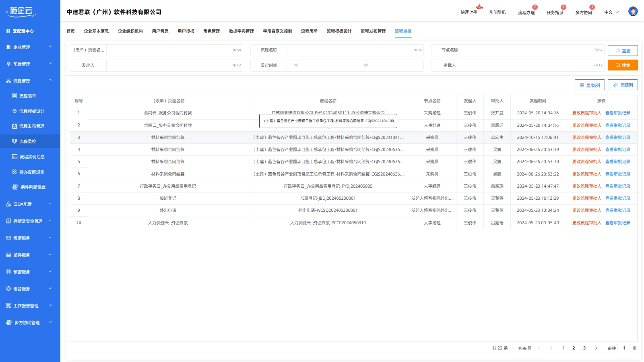
Task: Open 流程办理 in the header
Action: [x=526, y=12]
